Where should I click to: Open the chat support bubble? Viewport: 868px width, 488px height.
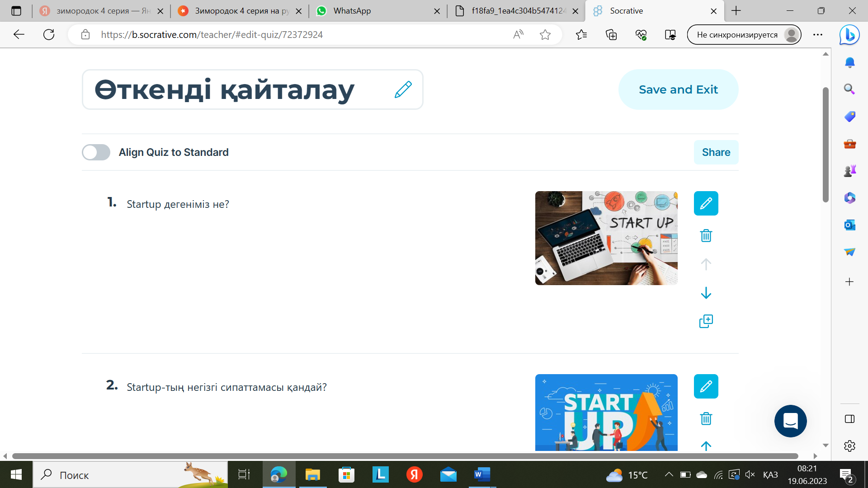[x=790, y=421]
